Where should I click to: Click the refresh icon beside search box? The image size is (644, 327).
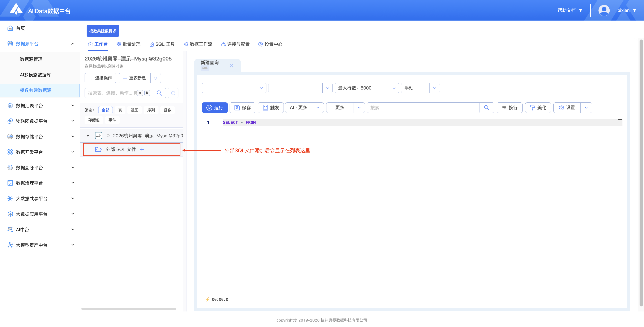173,93
